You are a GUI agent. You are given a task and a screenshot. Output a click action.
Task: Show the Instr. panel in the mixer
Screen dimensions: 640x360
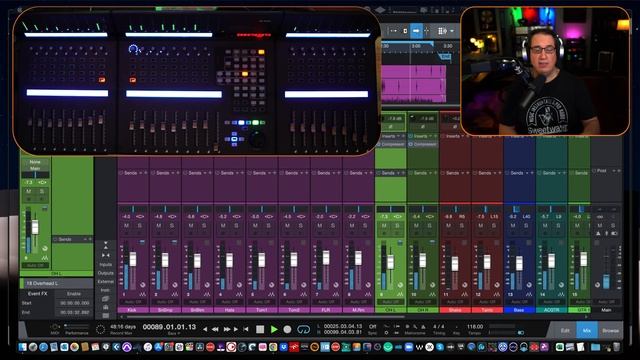coord(105,290)
